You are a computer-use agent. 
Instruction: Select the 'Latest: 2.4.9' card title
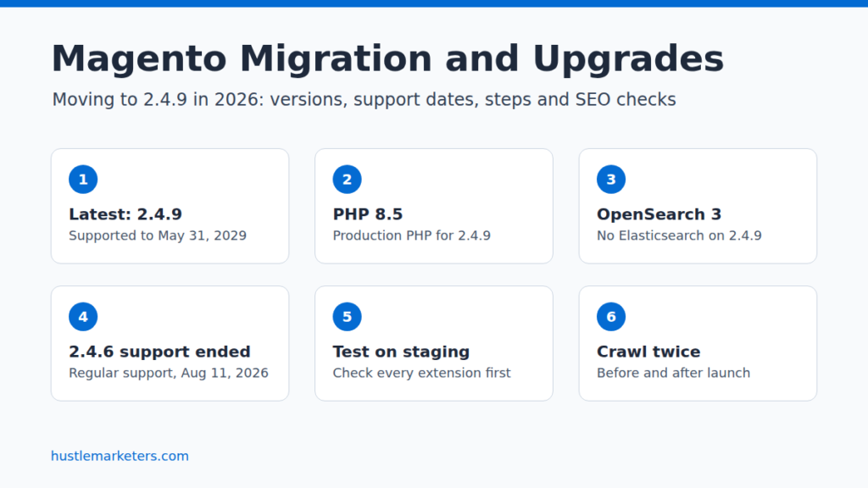(x=125, y=214)
